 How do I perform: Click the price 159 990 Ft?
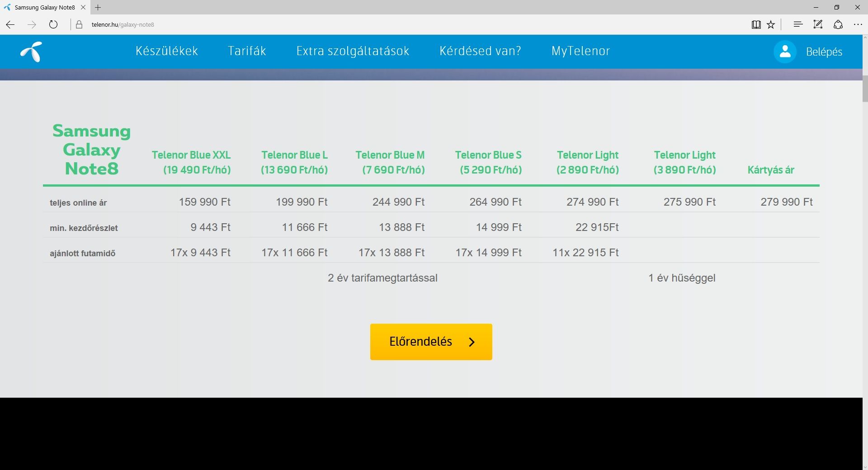point(205,202)
